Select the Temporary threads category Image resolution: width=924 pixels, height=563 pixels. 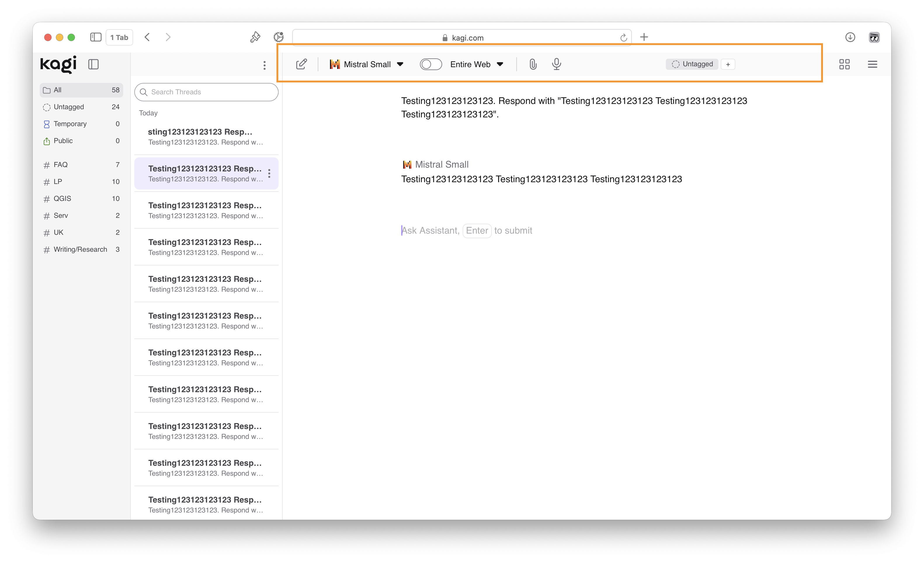(70, 124)
